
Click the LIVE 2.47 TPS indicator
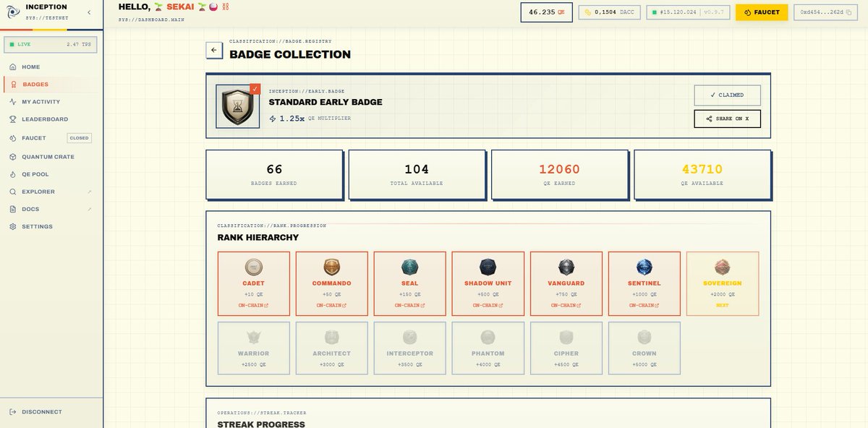pyautogui.click(x=50, y=44)
